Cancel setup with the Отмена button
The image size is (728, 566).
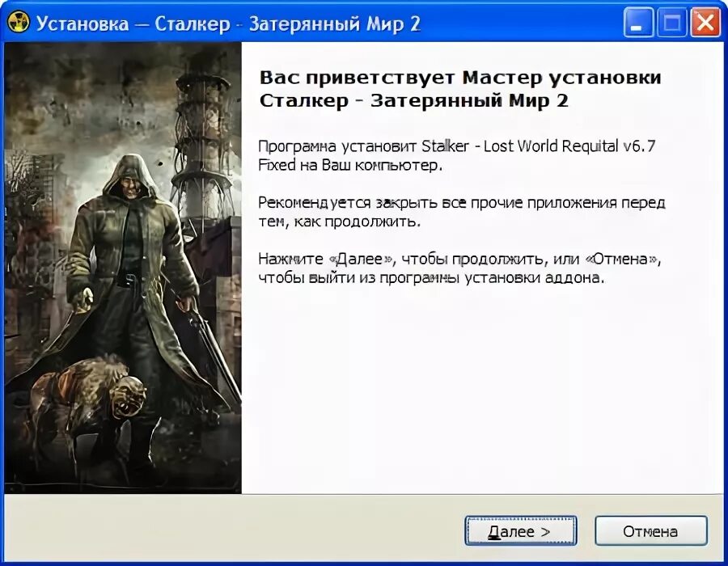pyautogui.click(x=651, y=530)
